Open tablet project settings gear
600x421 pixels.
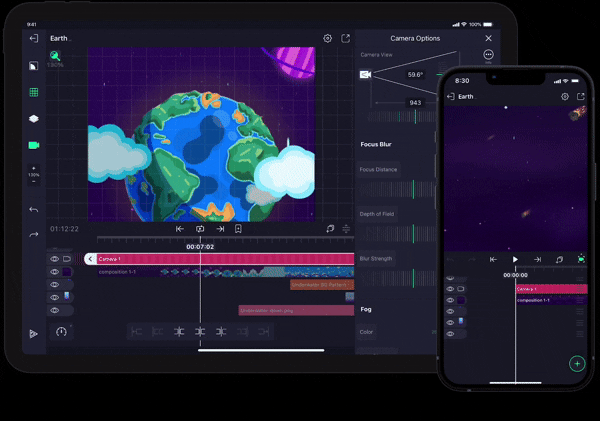coord(327,38)
